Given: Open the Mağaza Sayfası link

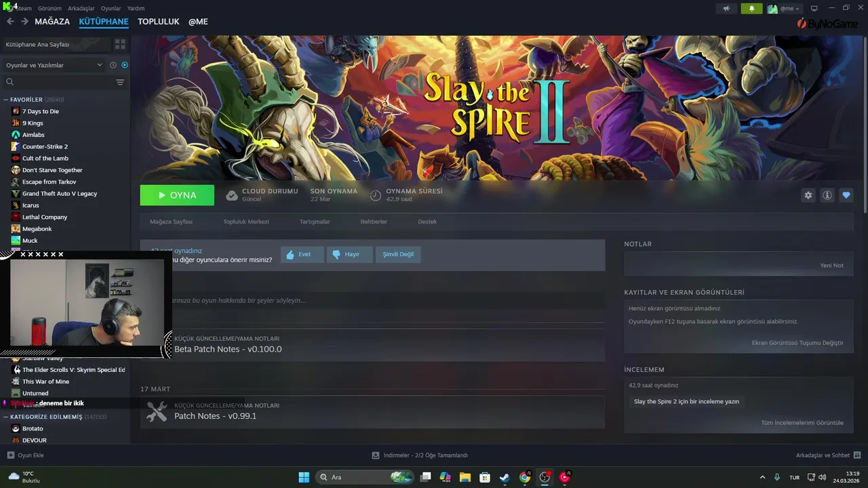Looking at the screenshot, I should coord(171,222).
